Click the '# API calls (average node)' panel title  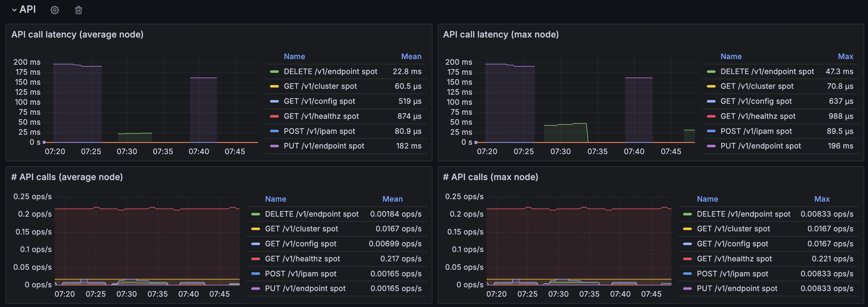(x=67, y=177)
